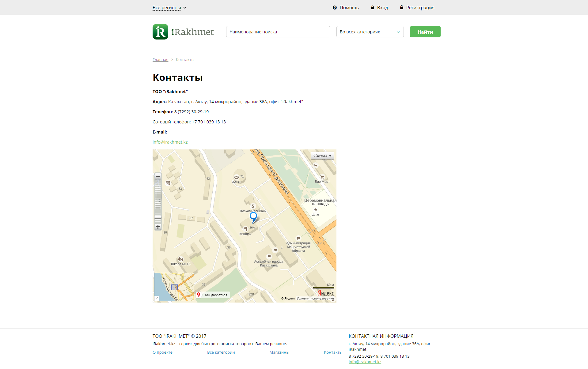The height and width of the screenshot is (369, 588).
Task: Click the Церемониальная площадь label on map
Action: 320,202
